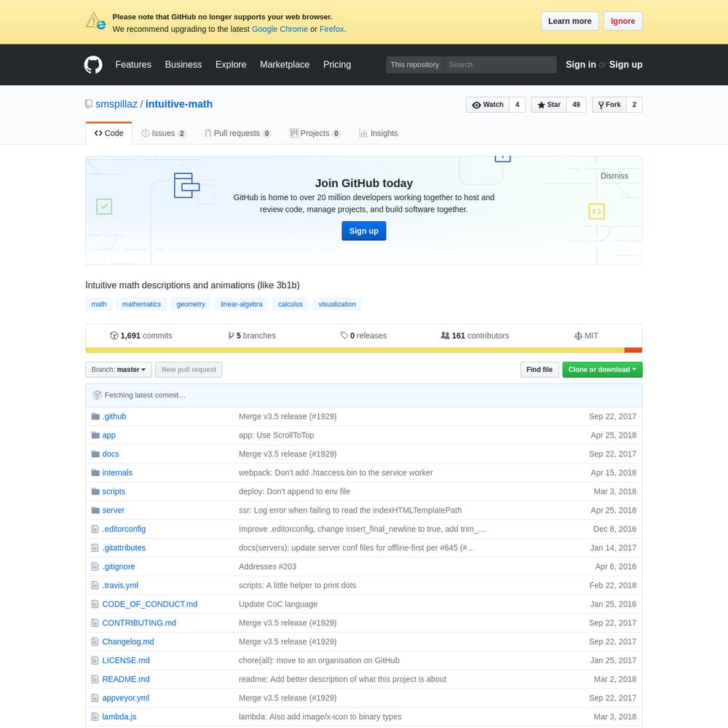The width and height of the screenshot is (728, 728).
Task: Open the Issues tab
Action: coord(163,133)
